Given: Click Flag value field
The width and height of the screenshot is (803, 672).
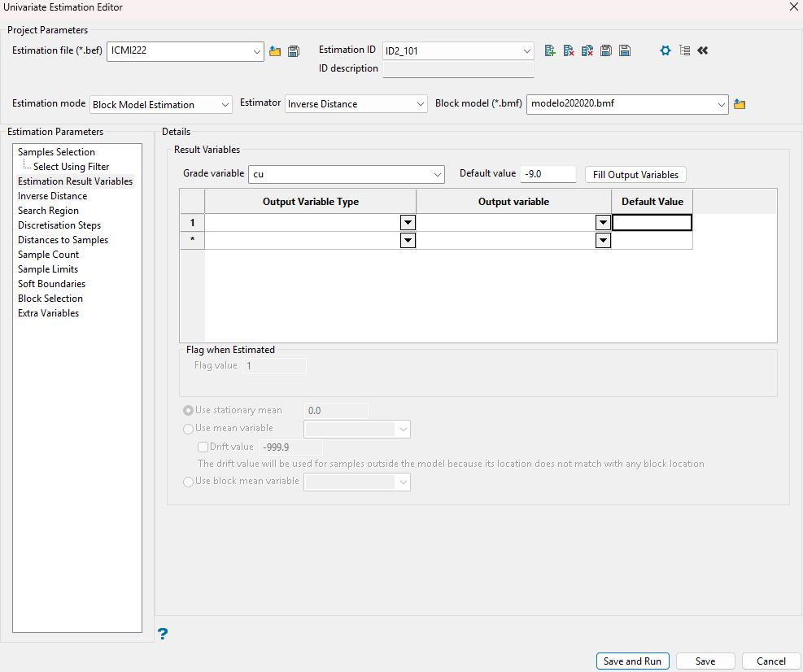Looking at the screenshot, I should 274,366.
